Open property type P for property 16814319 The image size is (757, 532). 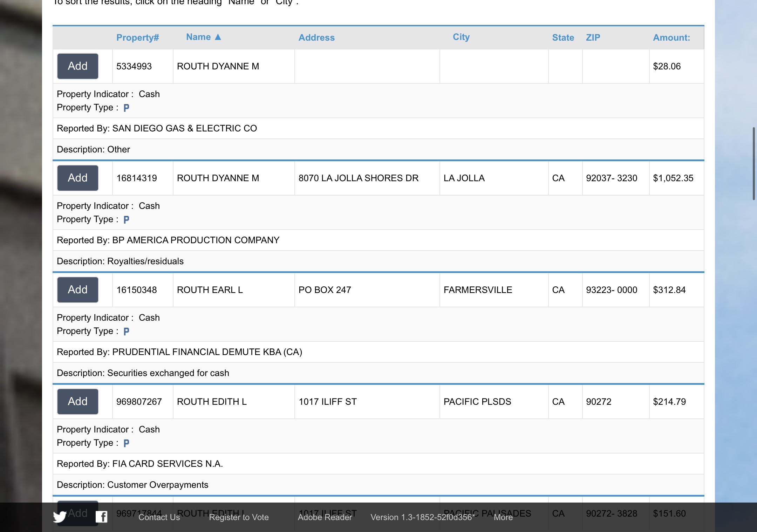(x=127, y=219)
